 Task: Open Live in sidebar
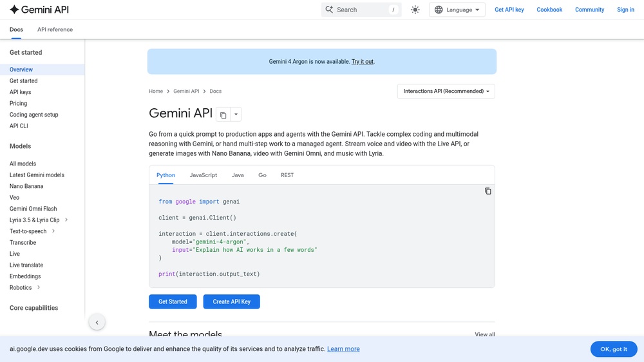pos(14,254)
